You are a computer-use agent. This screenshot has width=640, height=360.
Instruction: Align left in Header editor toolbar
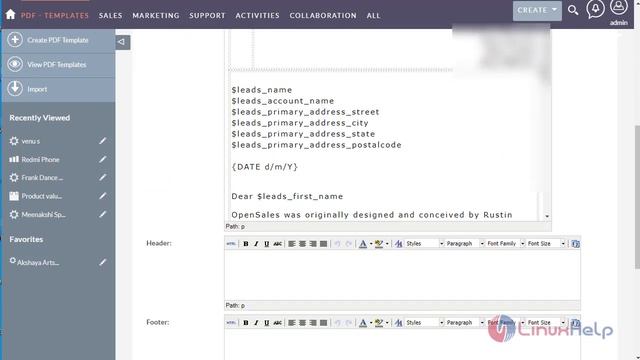pos(292,244)
